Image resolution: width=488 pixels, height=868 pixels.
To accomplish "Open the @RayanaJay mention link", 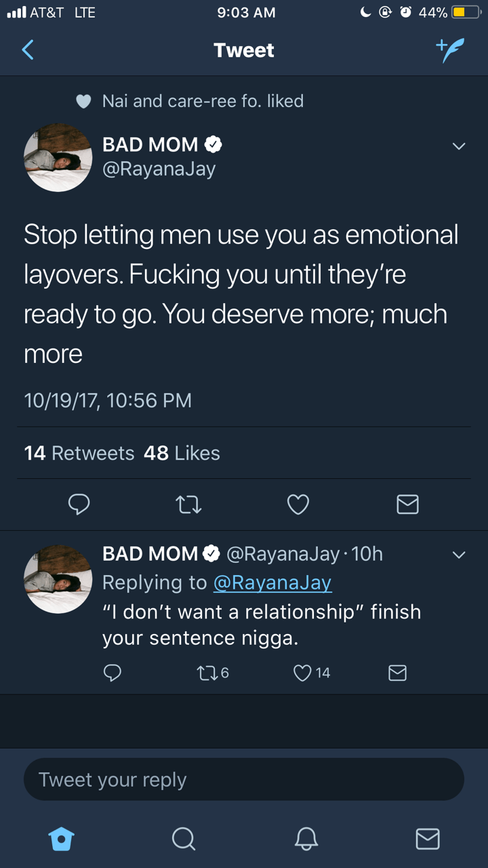I will point(272,583).
